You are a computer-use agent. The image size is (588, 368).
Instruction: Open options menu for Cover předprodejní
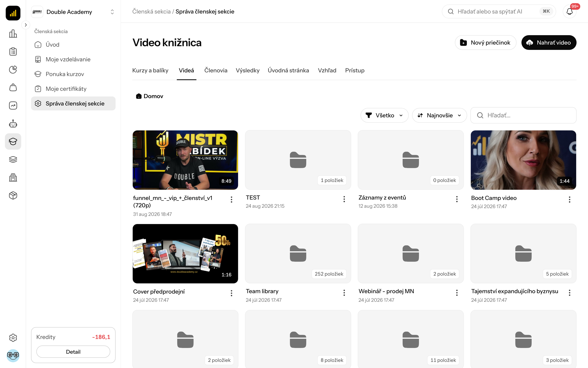click(231, 293)
